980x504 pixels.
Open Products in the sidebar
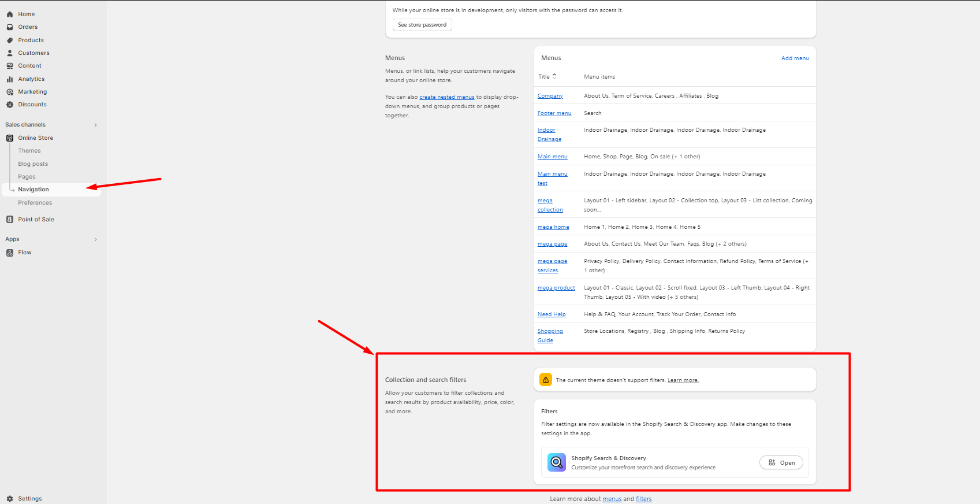pos(31,40)
